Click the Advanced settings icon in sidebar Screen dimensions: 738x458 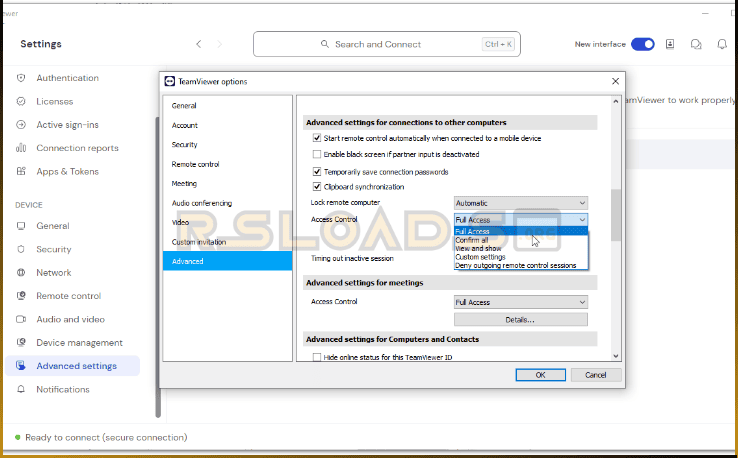click(x=21, y=366)
